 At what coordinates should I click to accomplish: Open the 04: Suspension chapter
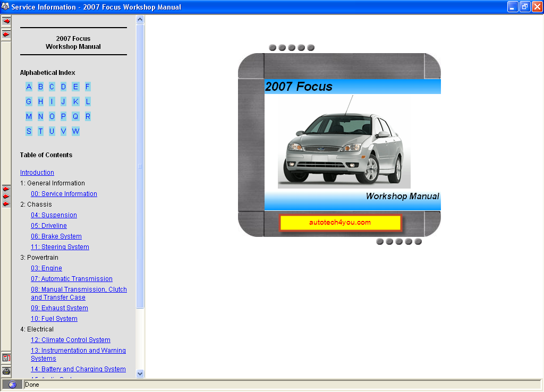coord(54,215)
